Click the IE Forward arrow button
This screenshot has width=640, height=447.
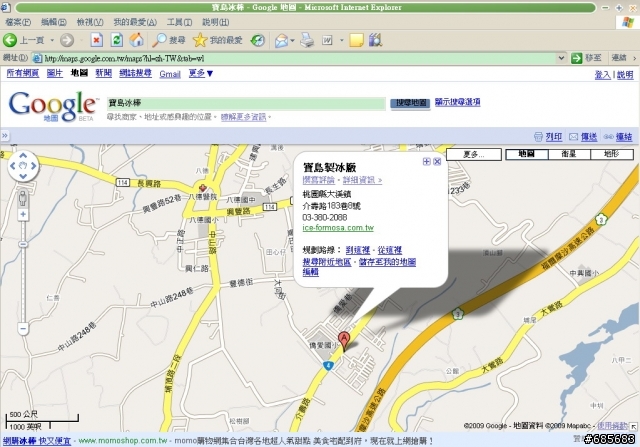click(67, 40)
